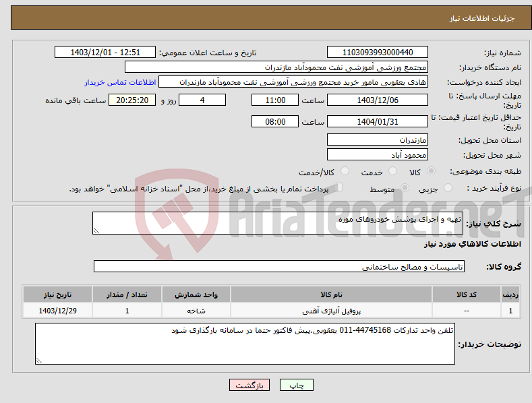Click the ایجاد کننده درخواست field

293,82
